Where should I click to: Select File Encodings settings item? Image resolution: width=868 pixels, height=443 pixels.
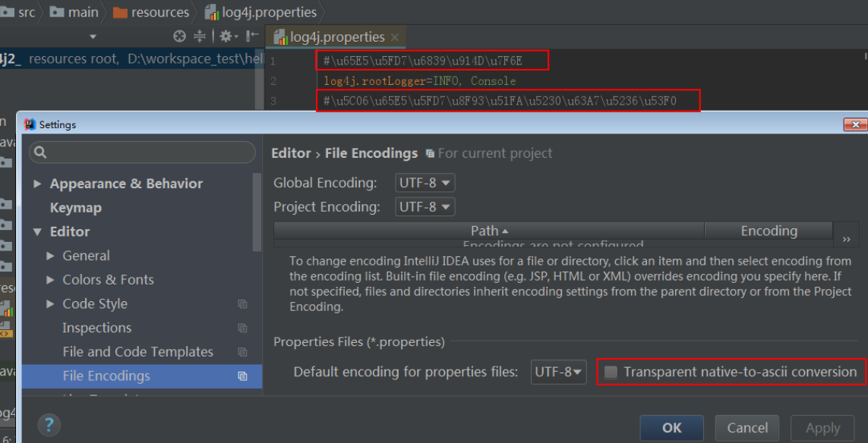coord(142,376)
